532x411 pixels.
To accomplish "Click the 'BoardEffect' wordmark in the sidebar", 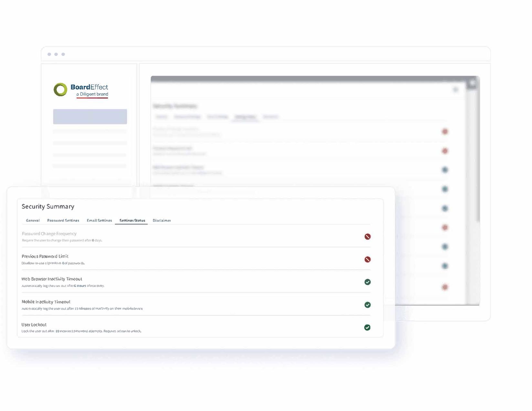I will (x=89, y=87).
